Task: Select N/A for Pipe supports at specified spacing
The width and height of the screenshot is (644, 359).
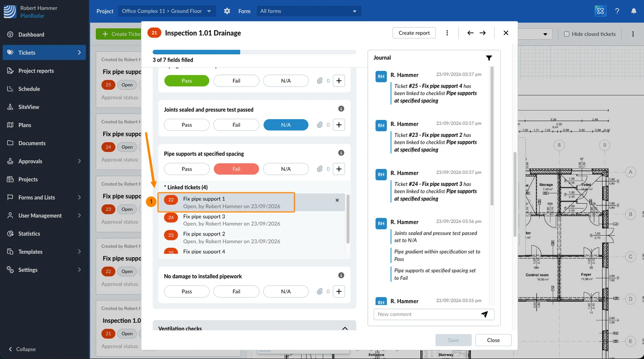Action: (286, 169)
